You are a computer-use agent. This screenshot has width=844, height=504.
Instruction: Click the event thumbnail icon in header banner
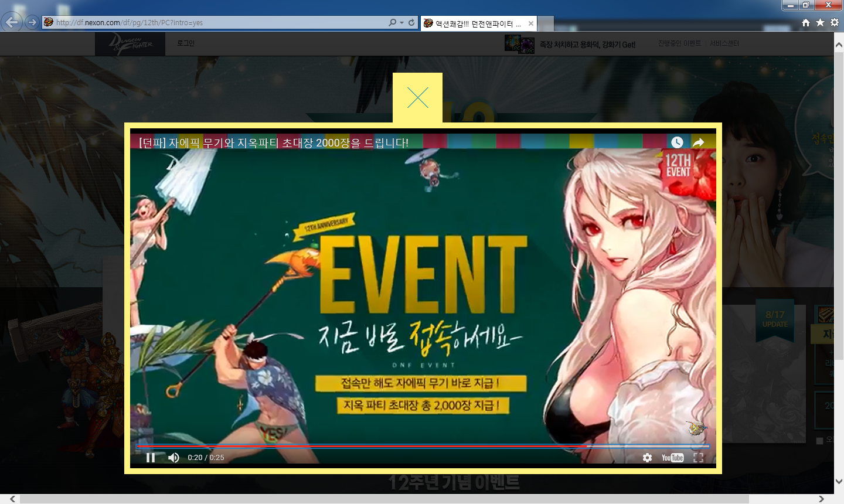click(x=519, y=44)
